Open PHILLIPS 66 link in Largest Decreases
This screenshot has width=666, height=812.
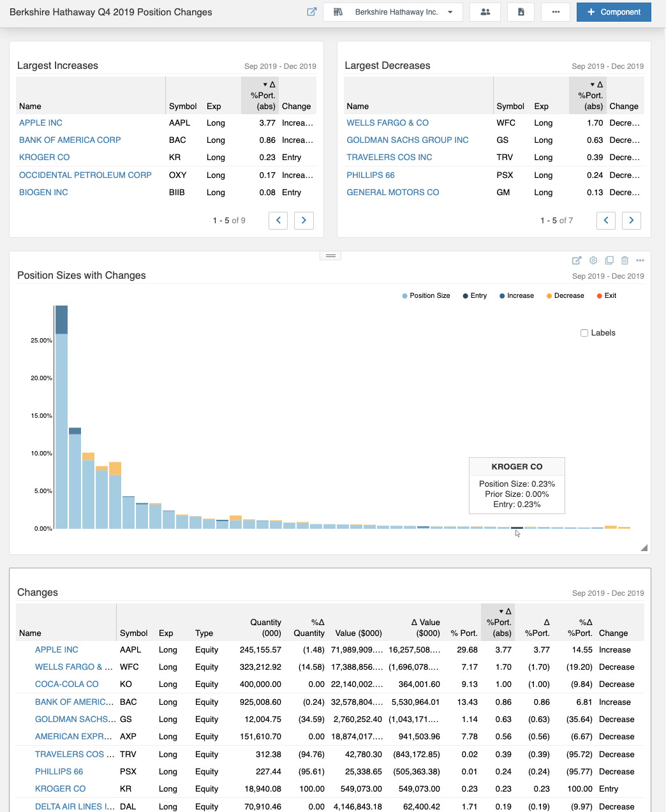(x=371, y=175)
